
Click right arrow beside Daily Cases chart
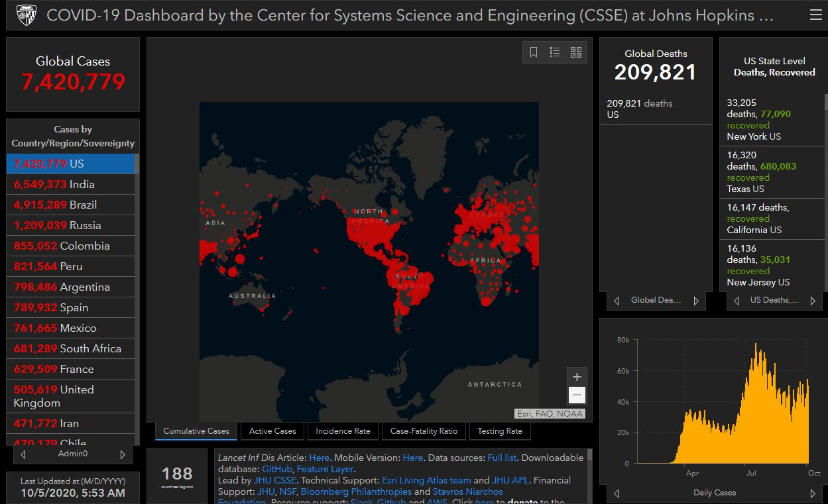[813, 493]
